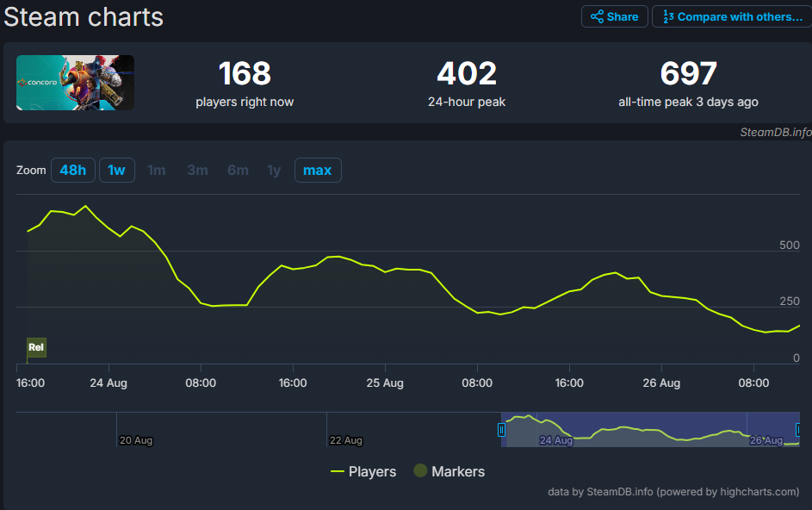This screenshot has height=510, width=812.
Task: Select the max zoom range
Action: click(x=318, y=170)
